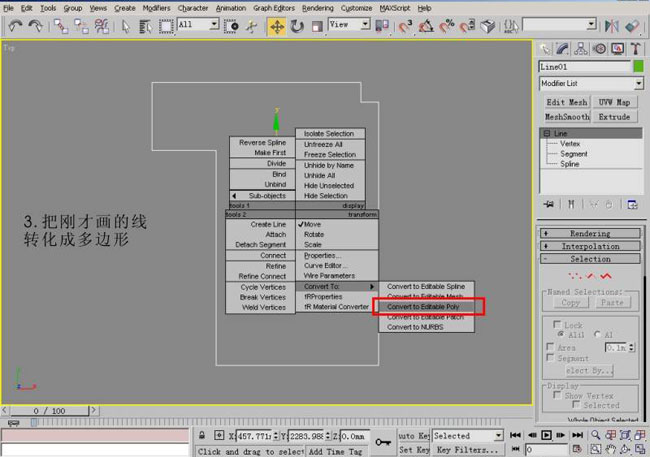Activate Select and Rotate tool
650x457 pixels.
pyautogui.click(x=297, y=27)
